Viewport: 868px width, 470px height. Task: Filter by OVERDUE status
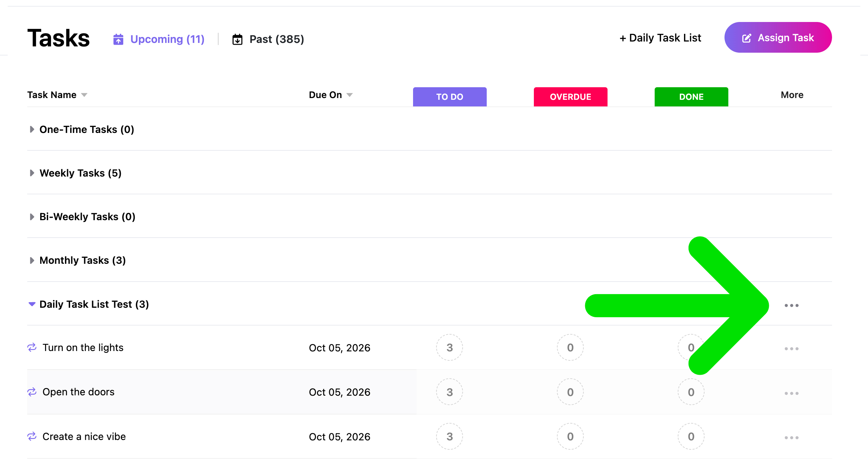571,97
